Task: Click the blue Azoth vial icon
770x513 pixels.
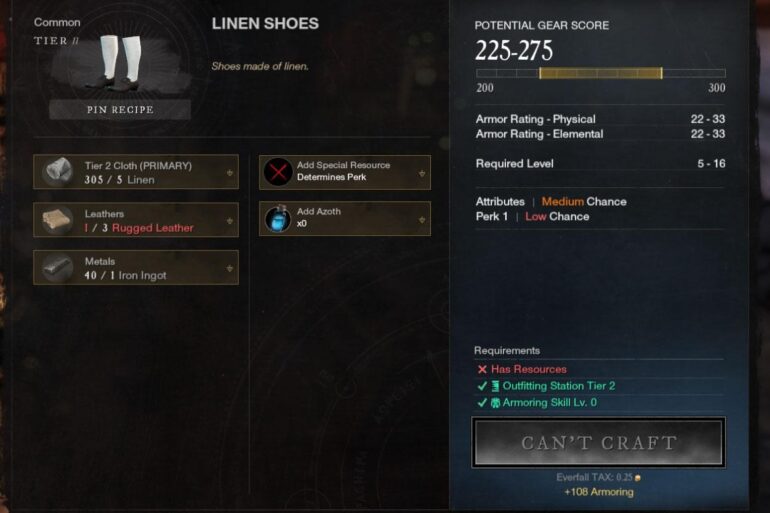Action: 278,219
